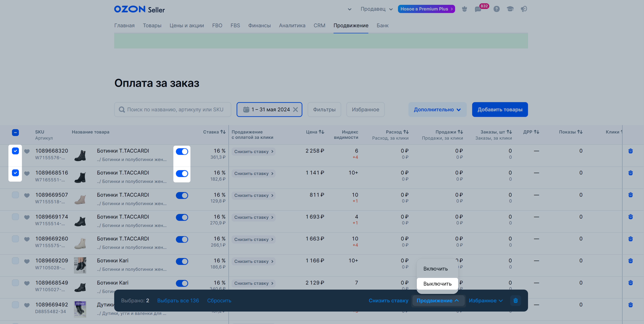Clear date range 1–31 мая 2024 with X

pyautogui.click(x=295, y=109)
